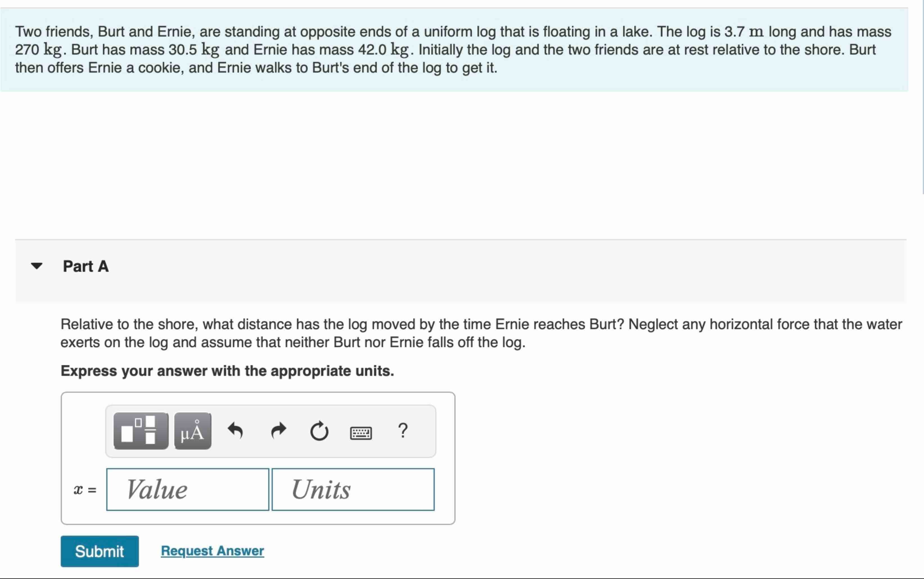Viewport: 924px width, 579px height.
Task: Click the Part A disclosure triangle
Action: (36, 266)
